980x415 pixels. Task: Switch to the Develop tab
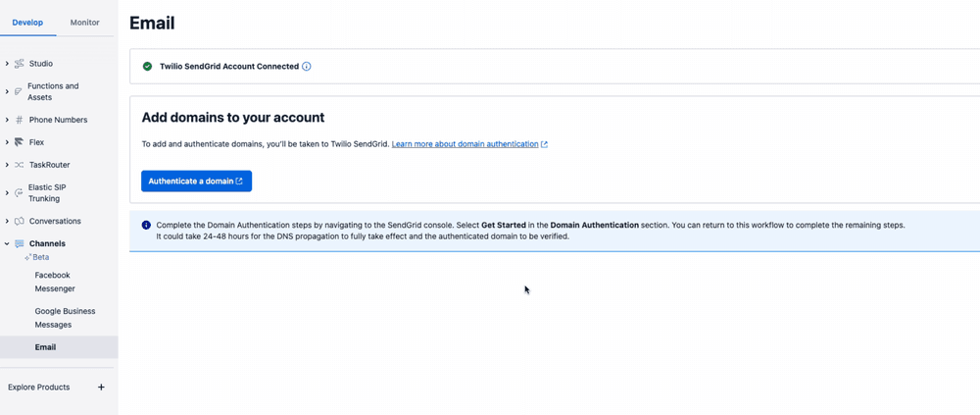pyautogui.click(x=27, y=23)
